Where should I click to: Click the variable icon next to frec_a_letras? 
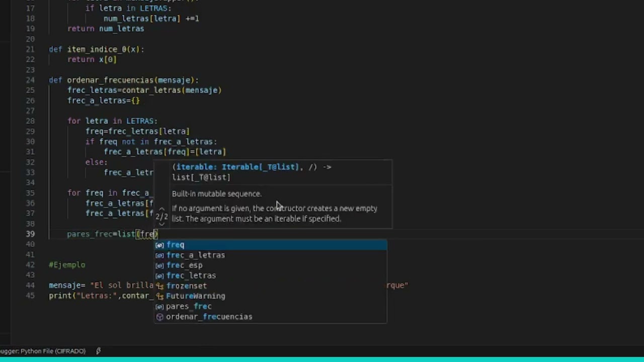[159, 255]
